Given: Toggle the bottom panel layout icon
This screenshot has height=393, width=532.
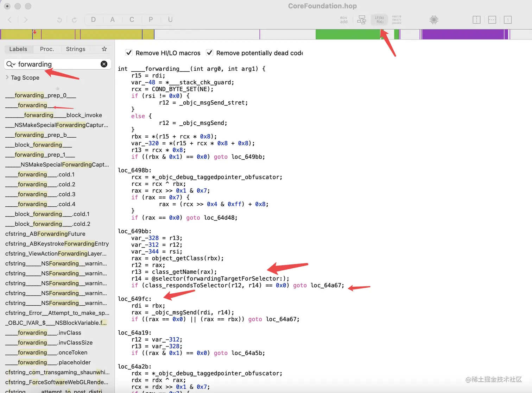Looking at the screenshot, I should (492, 20).
